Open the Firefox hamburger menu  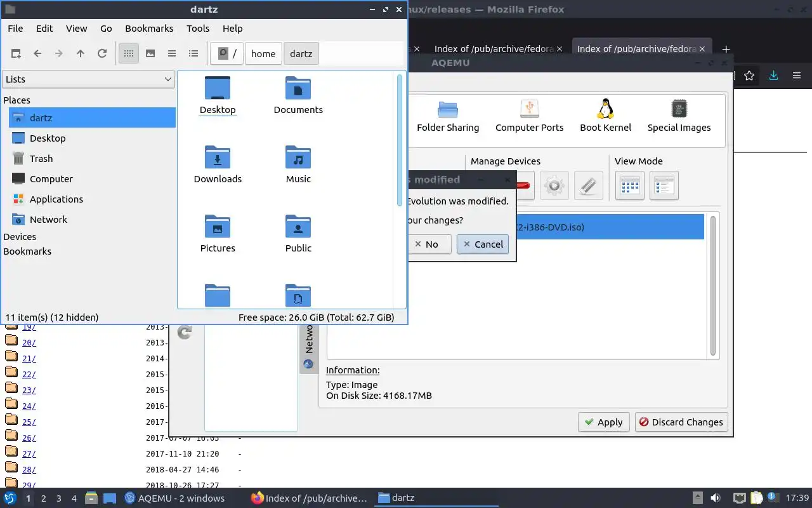tap(797, 76)
